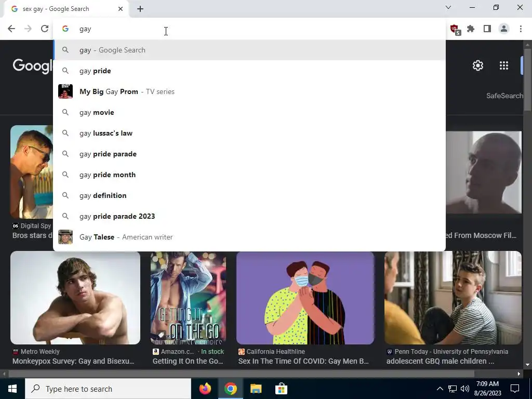Image resolution: width=532 pixels, height=399 pixels.
Task: Open Microsoft Store from the taskbar
Action: [x=281, y=389]
